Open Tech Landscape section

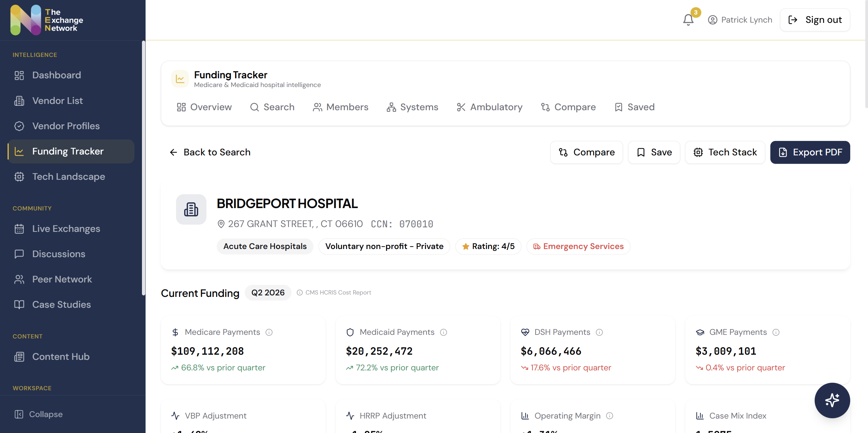click(x=71, y=177)
